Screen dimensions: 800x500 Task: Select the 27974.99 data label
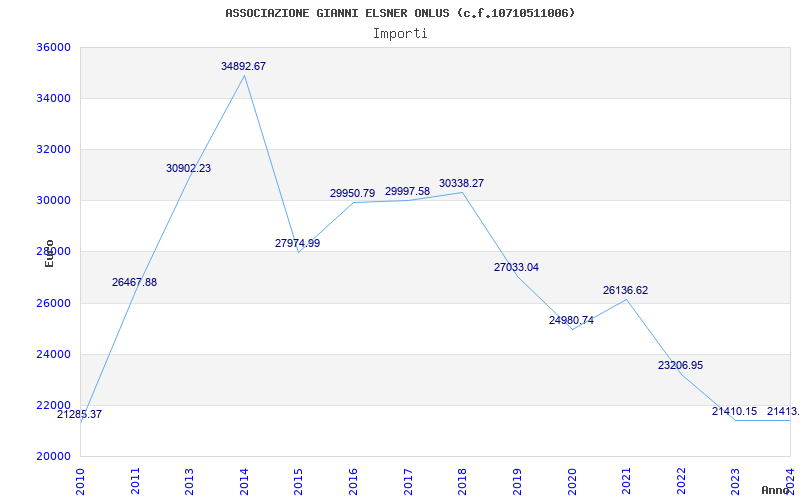(x=297, y=243)
